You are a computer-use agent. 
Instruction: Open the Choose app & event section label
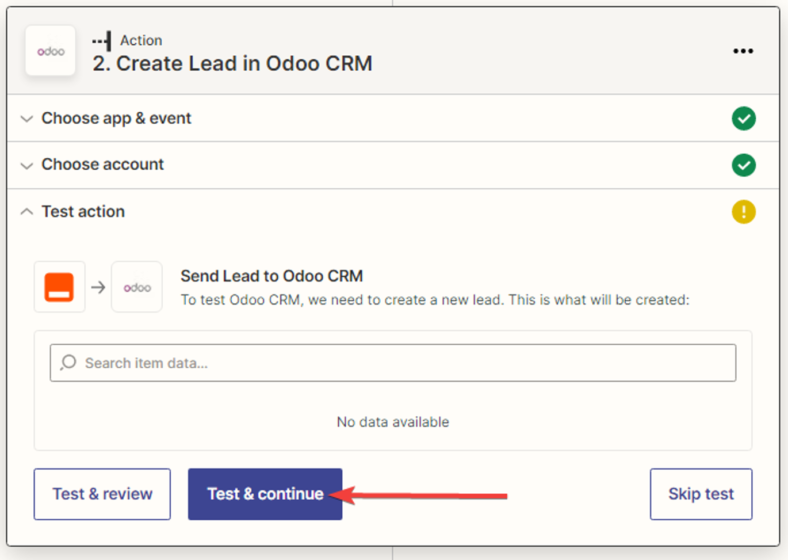click(x=116, y=118)
